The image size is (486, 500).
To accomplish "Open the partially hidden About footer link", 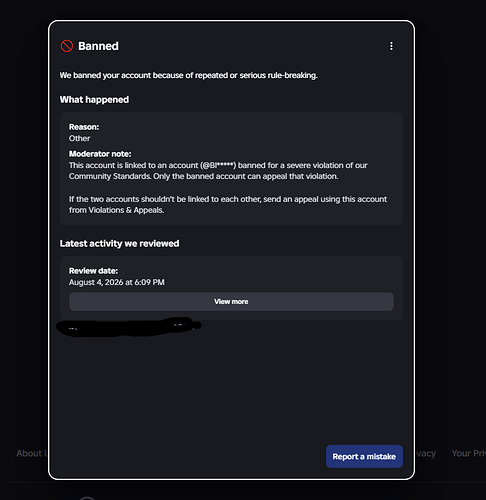I will point(32,453).
